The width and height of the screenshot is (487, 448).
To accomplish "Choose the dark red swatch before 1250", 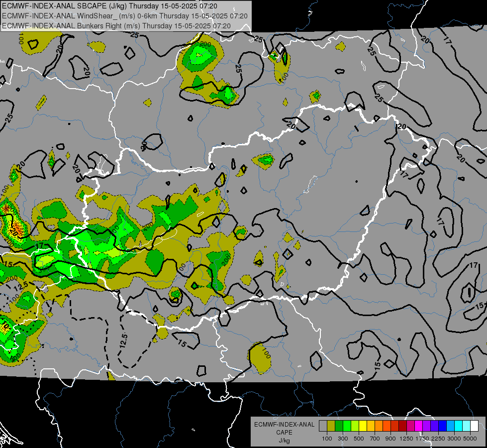I will click(x=403, y=426).
